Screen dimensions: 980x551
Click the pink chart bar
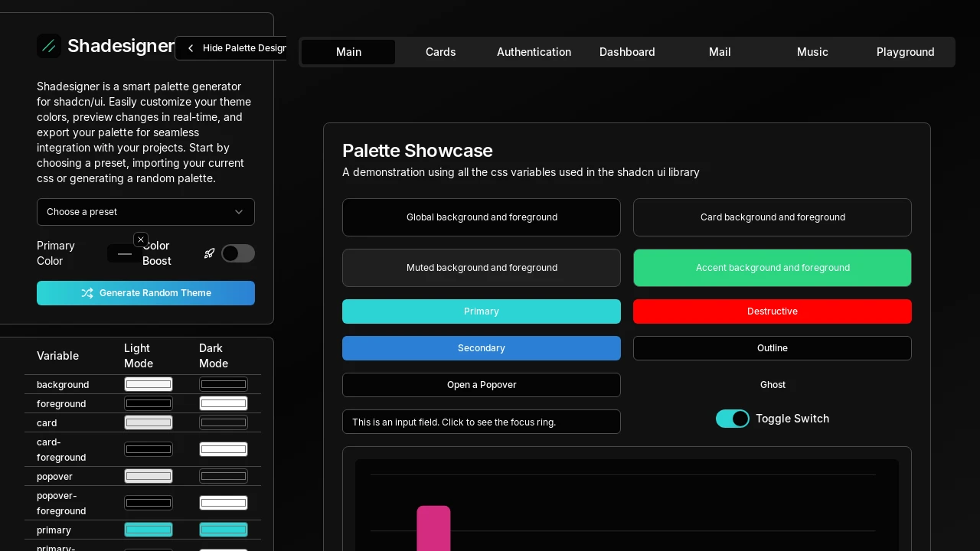tap(433, 528)
